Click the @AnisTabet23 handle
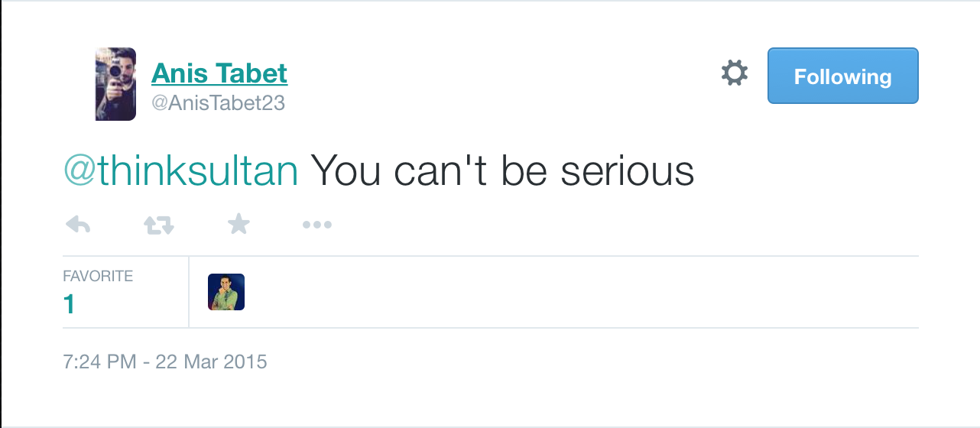980x428 pixels. pos(219,103)
